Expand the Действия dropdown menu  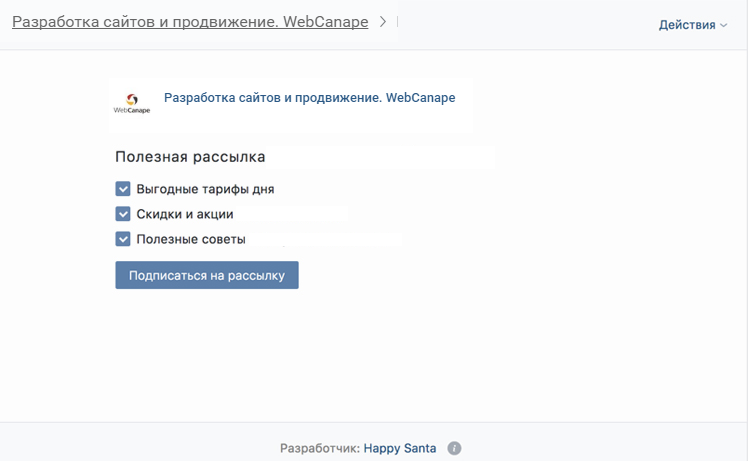click(693, 25)
